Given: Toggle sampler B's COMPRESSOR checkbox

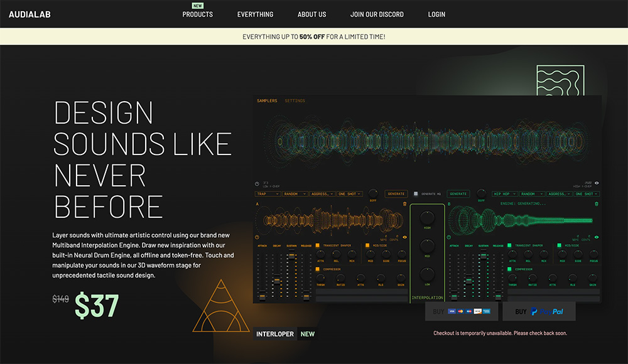Looking at the screenshot, I should click(x=509, y=269).
